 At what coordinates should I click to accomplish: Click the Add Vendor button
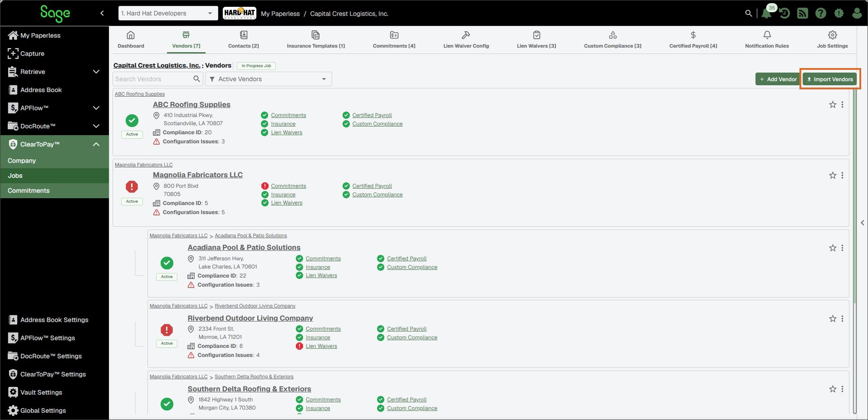coord(778,79)
